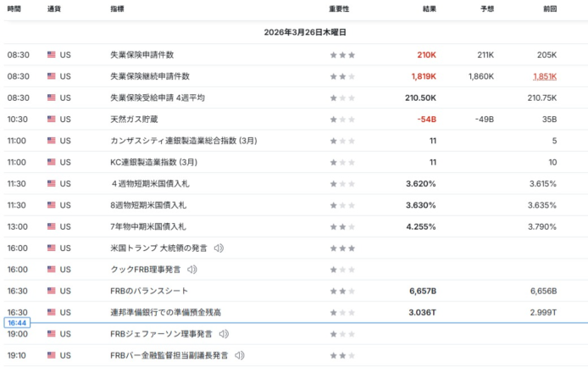The height and width of the screenshot is (373, 588).
Task: Click the importance stars for 7年物中期米国債入札
Action: click(x=342, y=227)
